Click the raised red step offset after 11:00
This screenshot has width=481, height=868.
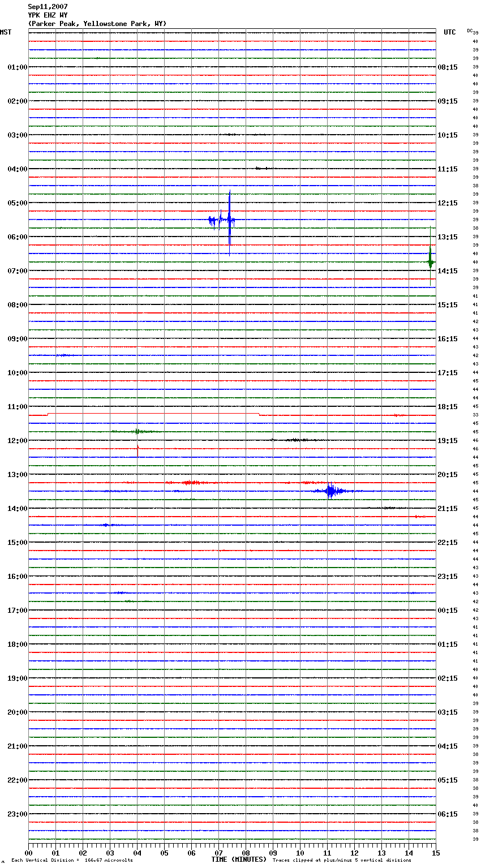pyautogui.click(x=153, y=414)
